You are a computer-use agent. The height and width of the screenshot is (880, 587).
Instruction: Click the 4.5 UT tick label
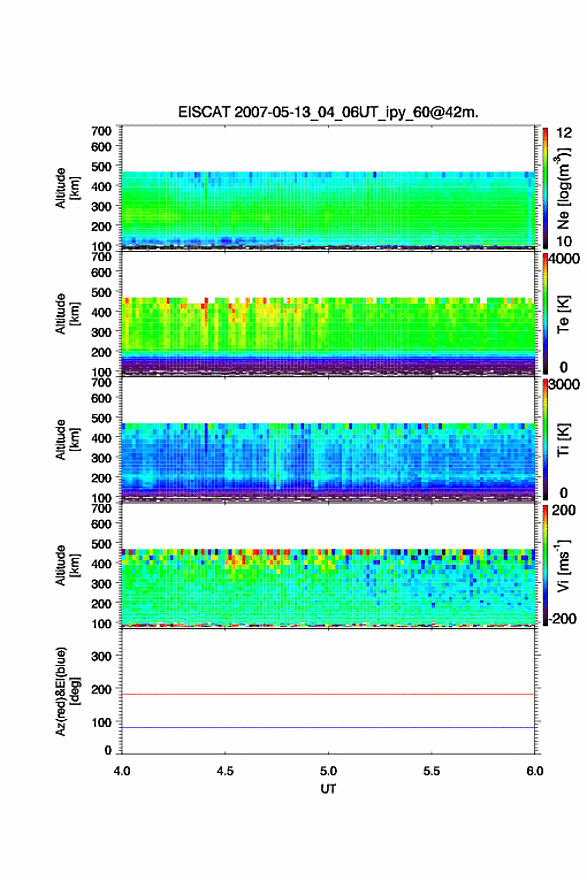pos(225,771)
